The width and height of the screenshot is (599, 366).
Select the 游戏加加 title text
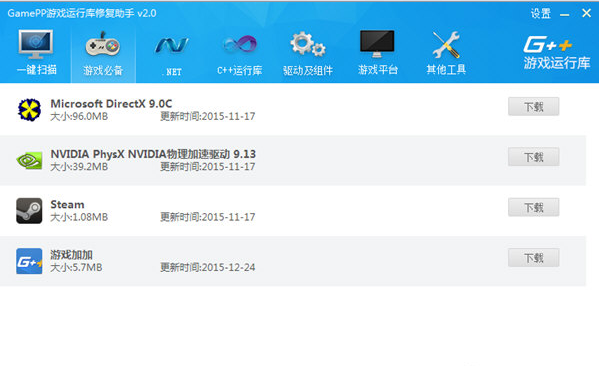[71, 254]
